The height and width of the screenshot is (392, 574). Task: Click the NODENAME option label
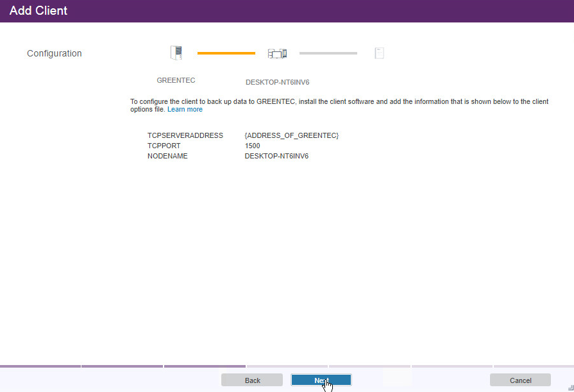pyautogui.click(x=167, y=157)
